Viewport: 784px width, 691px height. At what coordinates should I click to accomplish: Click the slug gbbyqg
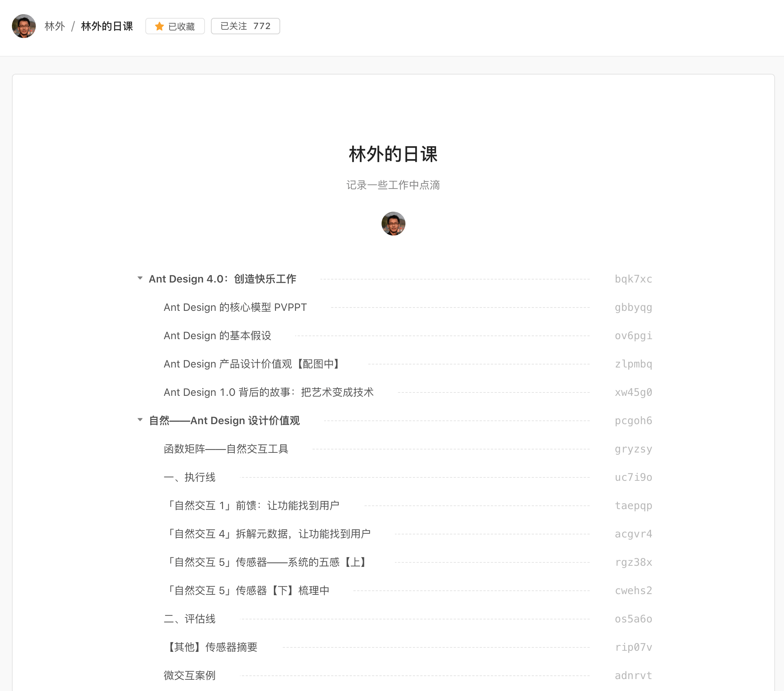click(633, 307)
